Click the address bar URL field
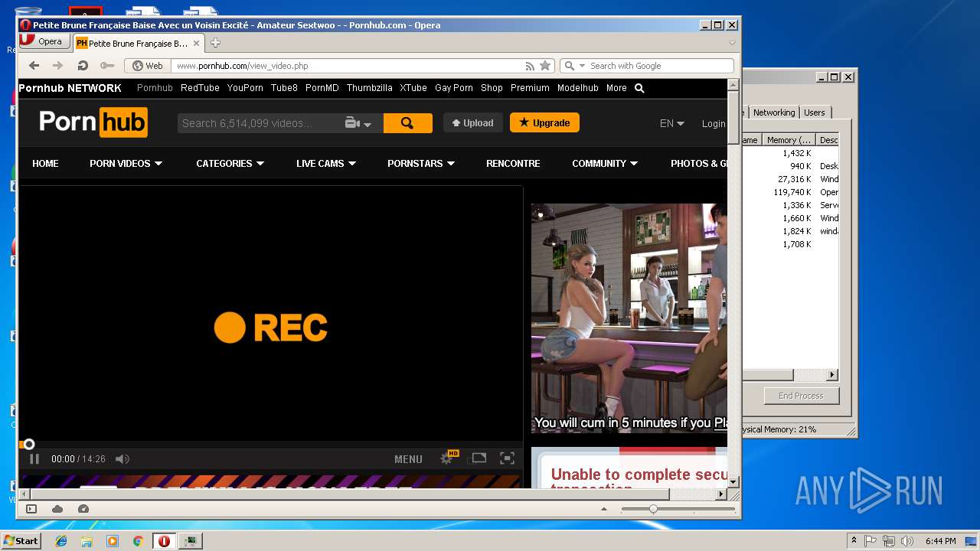 [x=348, y=66]
